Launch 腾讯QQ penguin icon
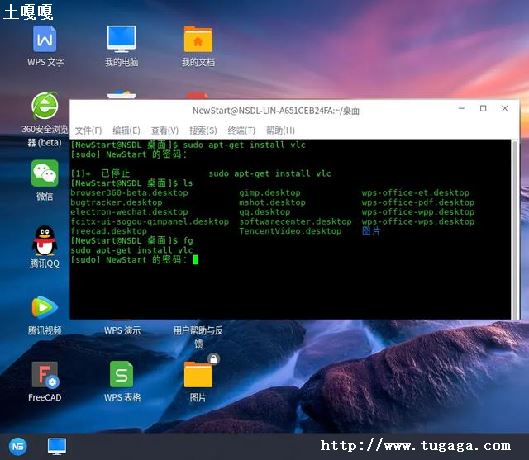The image size is (529, 460). point(45,240)
